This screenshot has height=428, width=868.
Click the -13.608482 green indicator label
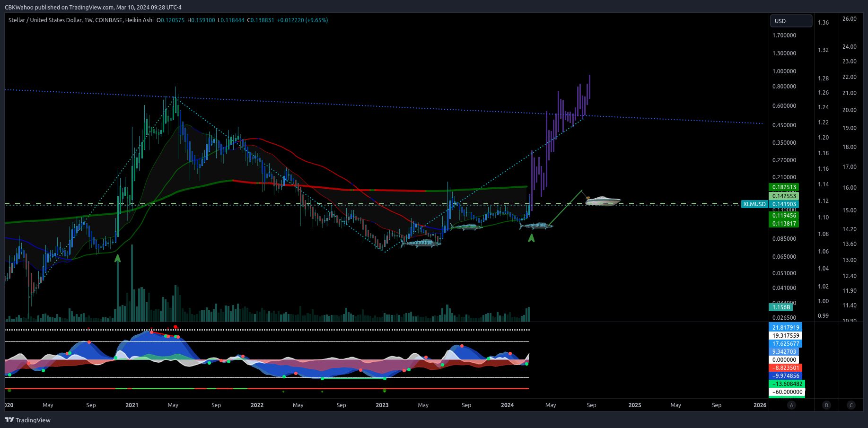click(787, 384)
